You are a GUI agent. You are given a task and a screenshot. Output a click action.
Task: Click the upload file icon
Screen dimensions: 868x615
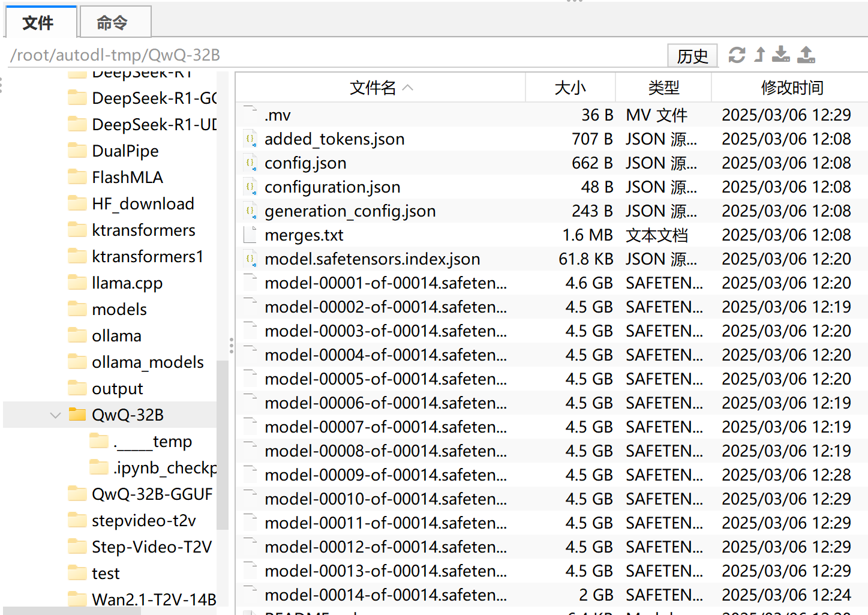point(806,55)
